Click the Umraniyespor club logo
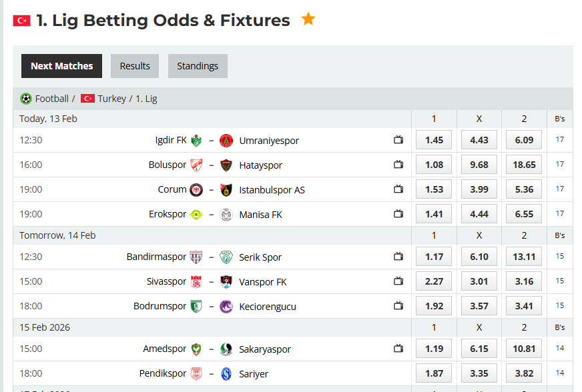Screen dimensions: 582x392 tap(226, 141)
